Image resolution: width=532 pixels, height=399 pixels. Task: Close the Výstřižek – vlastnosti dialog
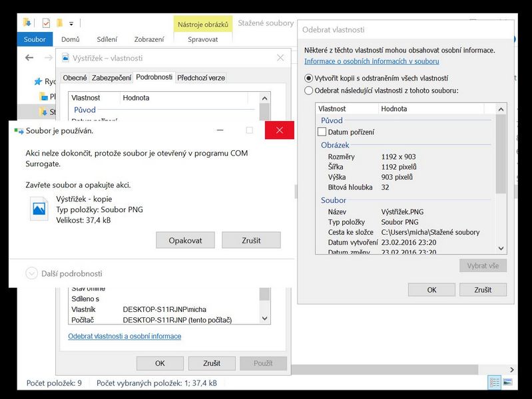[280, 59]
